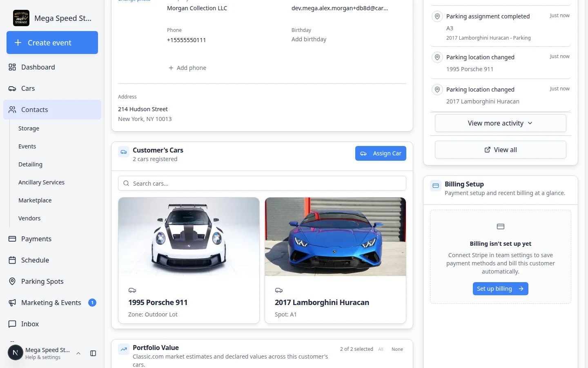The image size is (588, 368).
Task: Click the Cars sidebar car icon
Action: click(12, 88)
